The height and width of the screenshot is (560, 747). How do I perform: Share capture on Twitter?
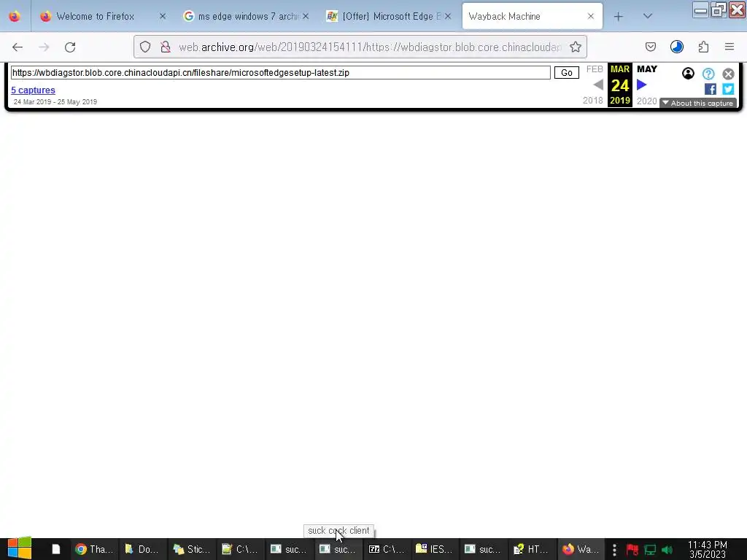(728, 89)
